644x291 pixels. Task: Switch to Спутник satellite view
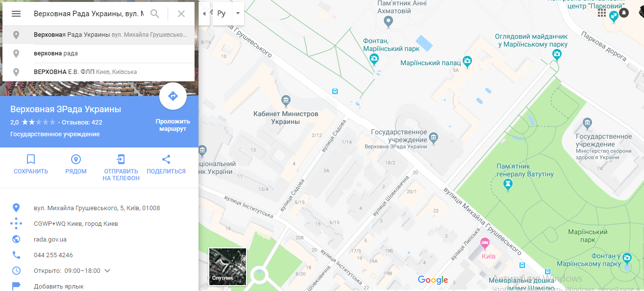(227, 266)
